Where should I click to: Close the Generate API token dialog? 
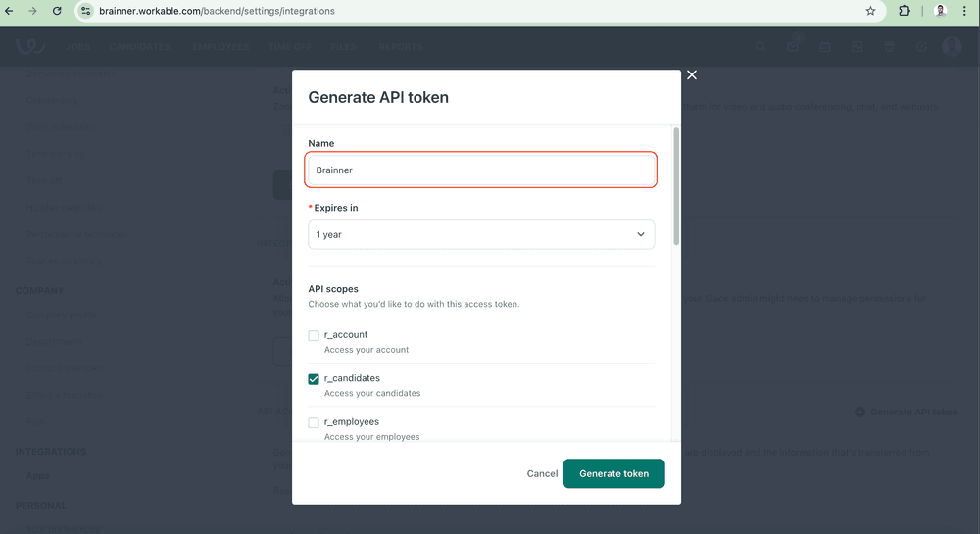tap(692, 74)
